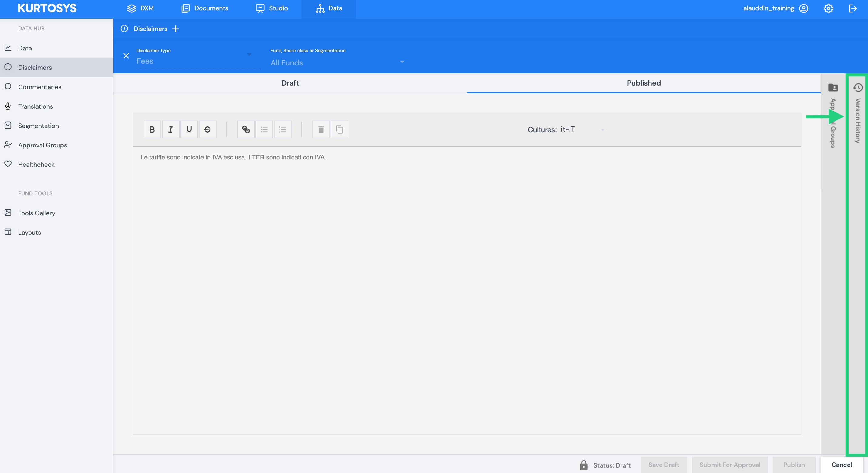Toggle bold formatting in the editor toolbar
Image resolution: width=868 pixels, height=473 pixels.
coord(152,129)
